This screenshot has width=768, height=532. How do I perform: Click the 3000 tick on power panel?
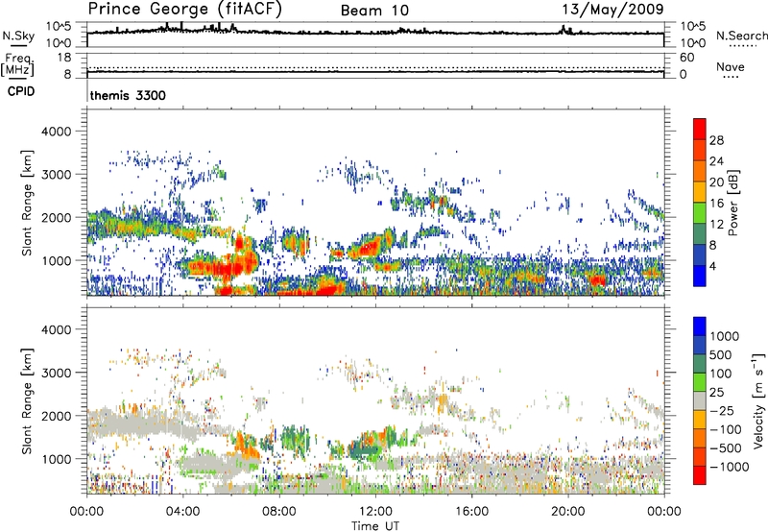tap(56, 175)
